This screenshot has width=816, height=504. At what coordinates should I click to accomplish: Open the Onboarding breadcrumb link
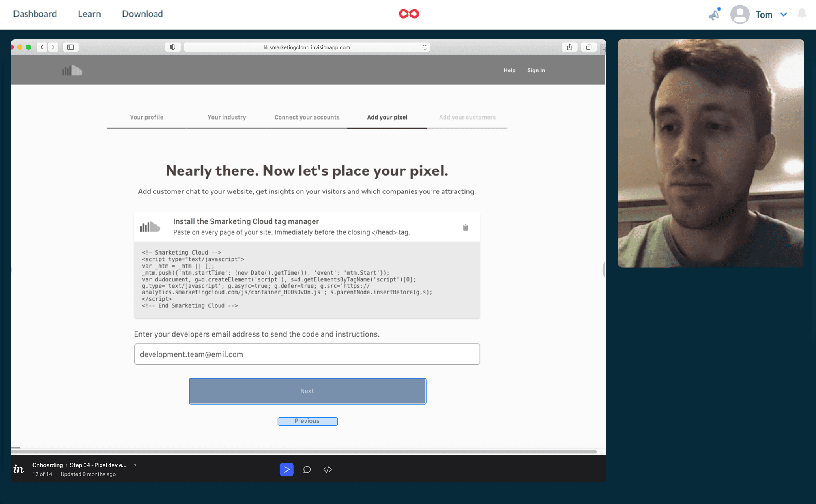[47, 465]
